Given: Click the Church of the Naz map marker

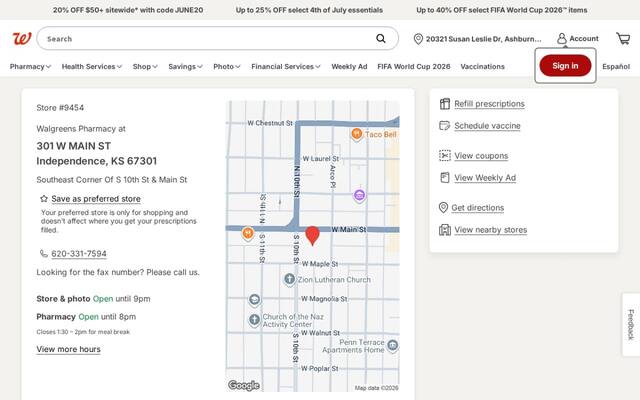Looking at the screenshot, I should click(254, 320).
